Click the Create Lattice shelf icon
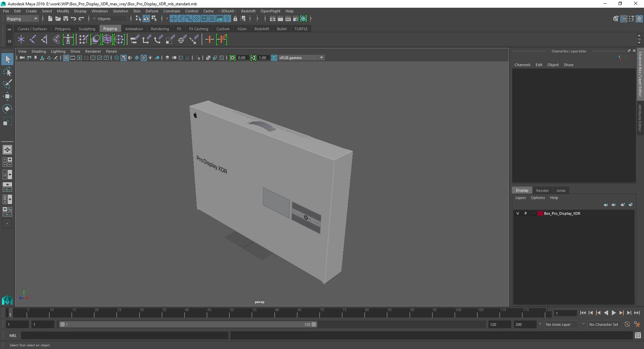This screenshot has height=349, width=644. pyautogui.click(x=107, y=40)
